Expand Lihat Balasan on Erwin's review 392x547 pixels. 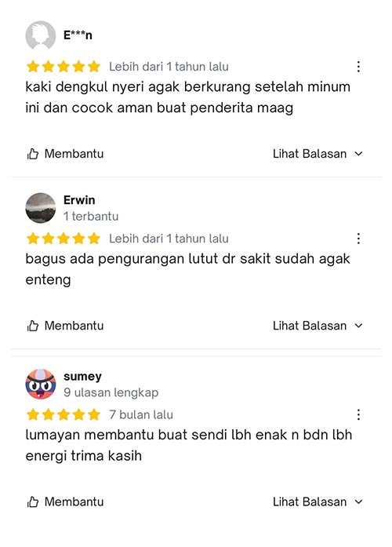318,326
